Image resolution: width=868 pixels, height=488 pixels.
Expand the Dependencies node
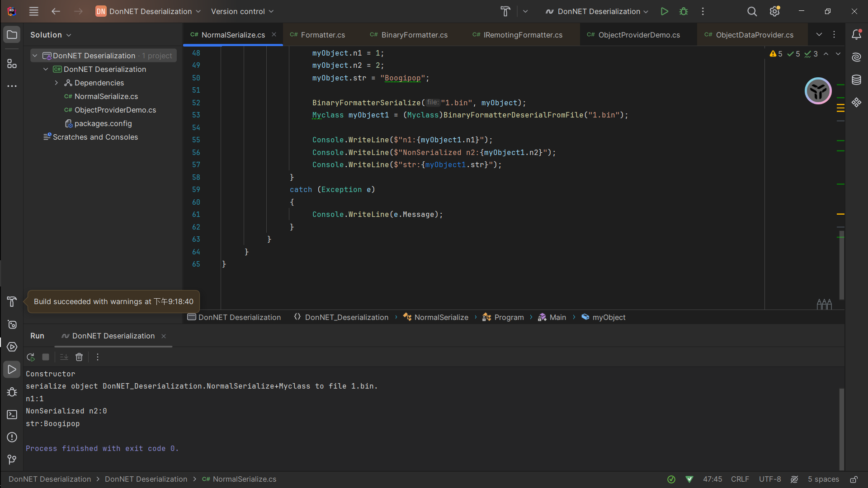(57, 83)
